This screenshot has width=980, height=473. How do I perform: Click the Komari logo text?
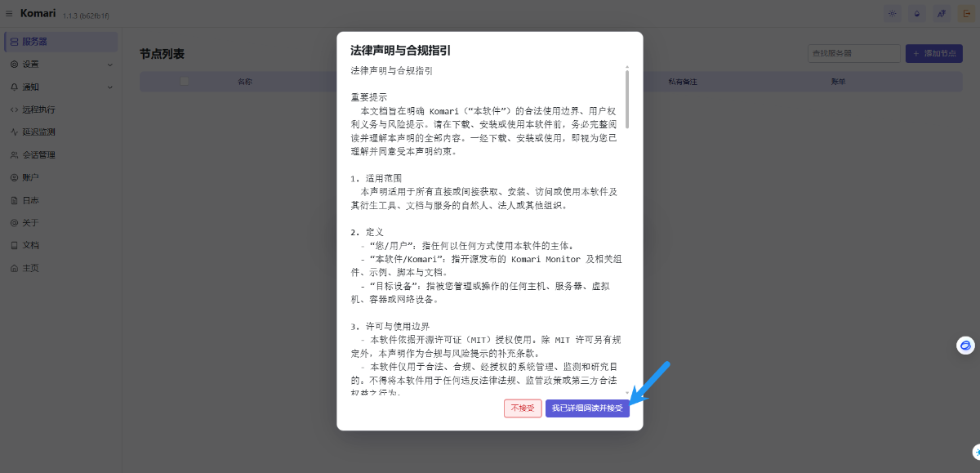[38, 13]
